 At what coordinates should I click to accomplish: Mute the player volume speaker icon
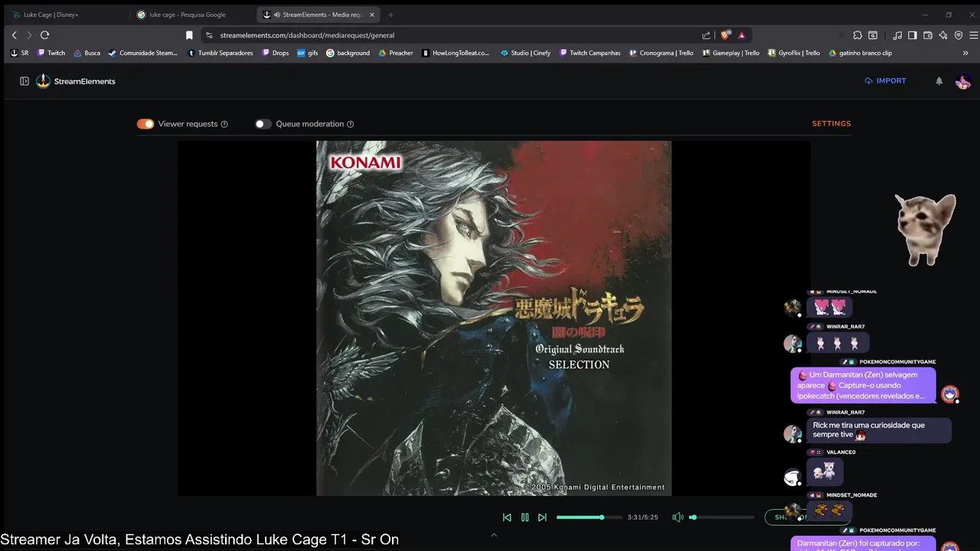(x=678, y=517)
